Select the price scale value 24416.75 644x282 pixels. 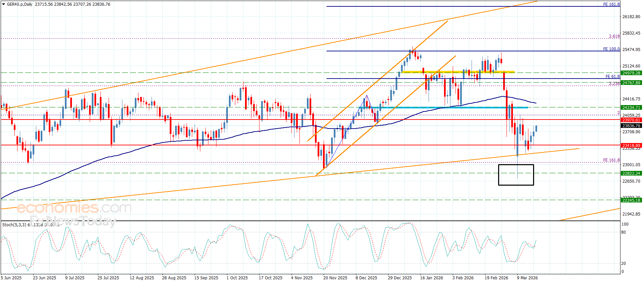point(631,99)
